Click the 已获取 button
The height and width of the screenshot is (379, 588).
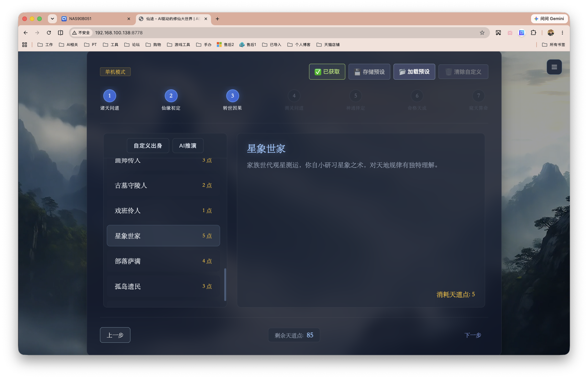[327, 72]
